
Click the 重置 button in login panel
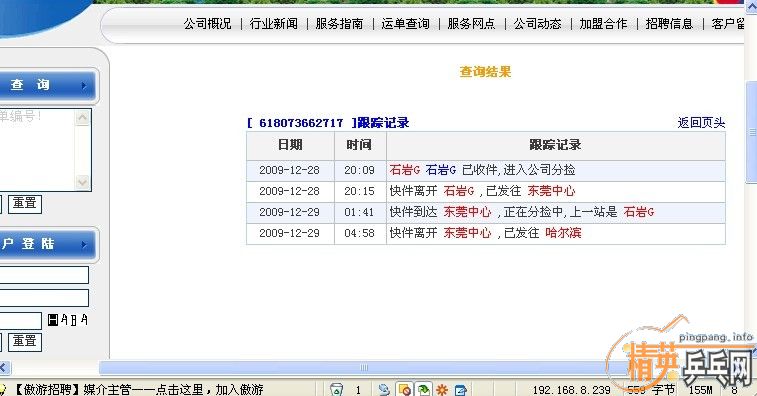(25, 341)
